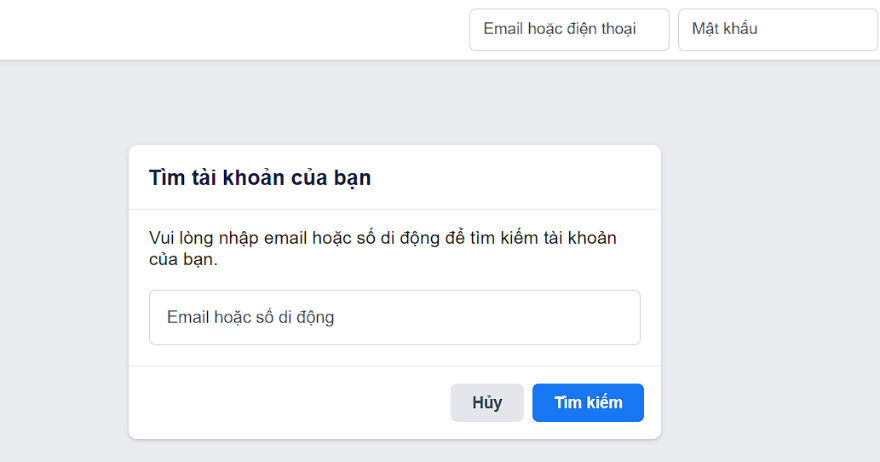The height and width of the screenshot is (462, 880).
Task: Click the 'Vui lòng nhập email' instruction line
Action: (382, 237)
